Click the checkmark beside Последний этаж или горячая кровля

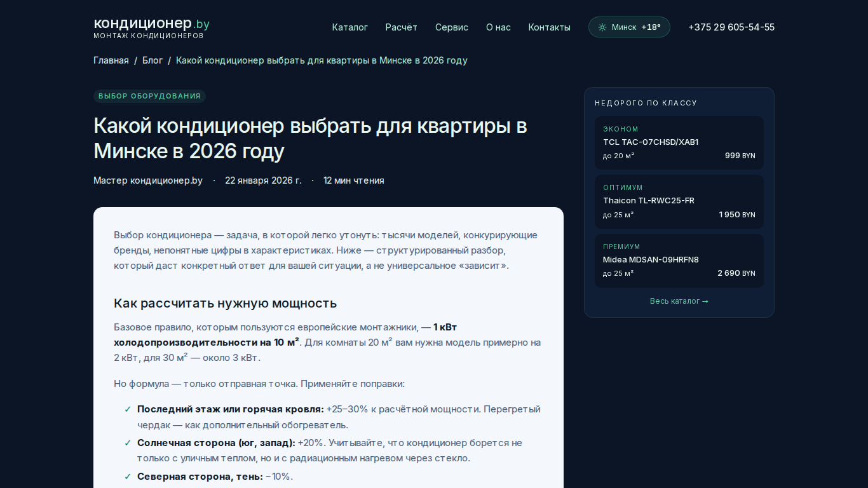[x=128, y=409]
